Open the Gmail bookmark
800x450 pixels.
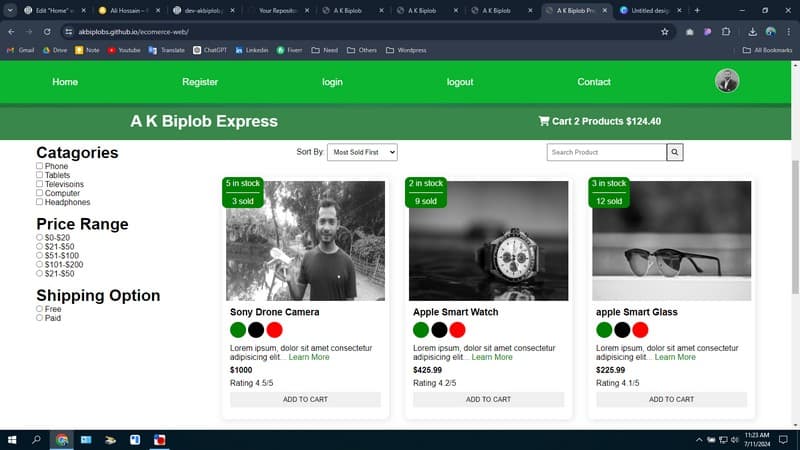[20, 50]
